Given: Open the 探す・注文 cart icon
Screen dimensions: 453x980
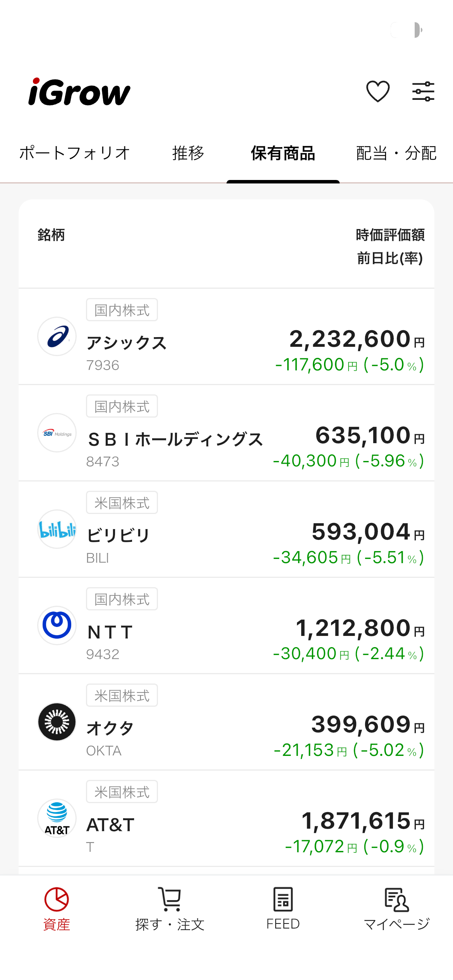Looking at the screenshot, I should [170, 908].
